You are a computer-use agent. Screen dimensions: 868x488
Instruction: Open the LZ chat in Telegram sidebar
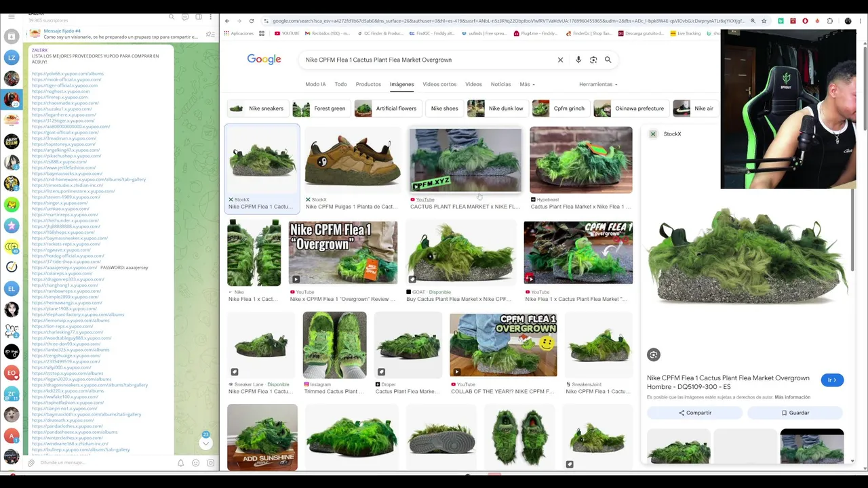pos(12,58)
